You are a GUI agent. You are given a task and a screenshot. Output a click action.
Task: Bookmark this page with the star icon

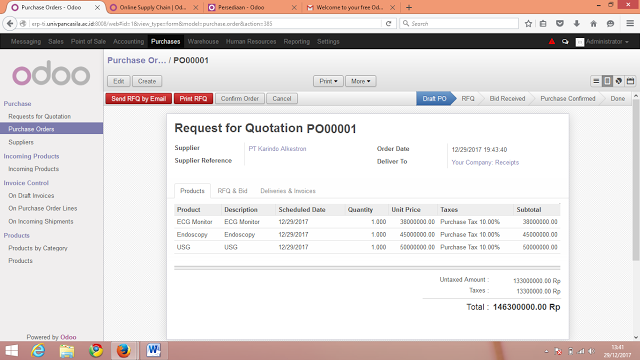(528, 24)
